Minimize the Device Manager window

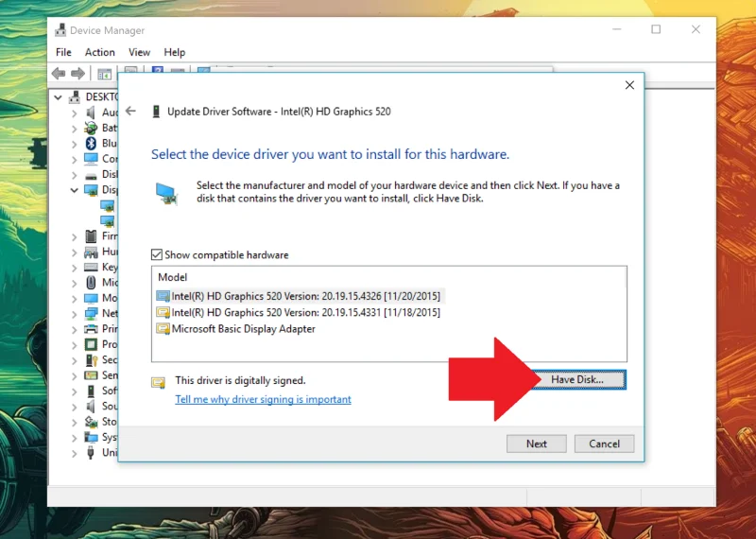617,29
